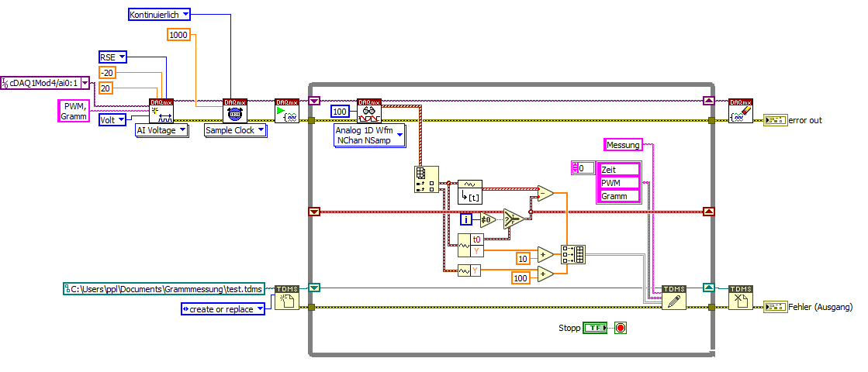This screenshot has height=372, width=868.
Task: Click the Stopp label text
Action: pos(569,328)
